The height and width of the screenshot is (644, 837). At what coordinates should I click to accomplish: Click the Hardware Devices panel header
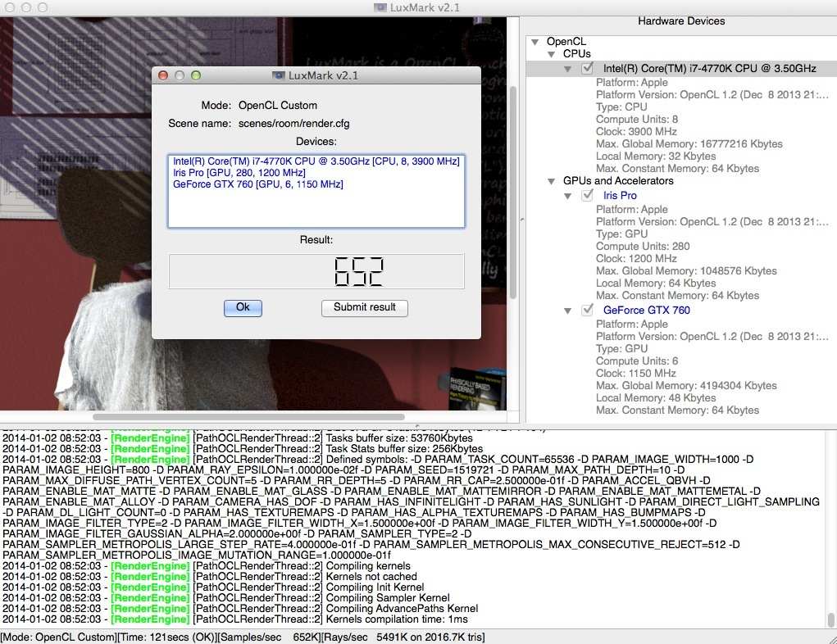(x=681, y=21)
